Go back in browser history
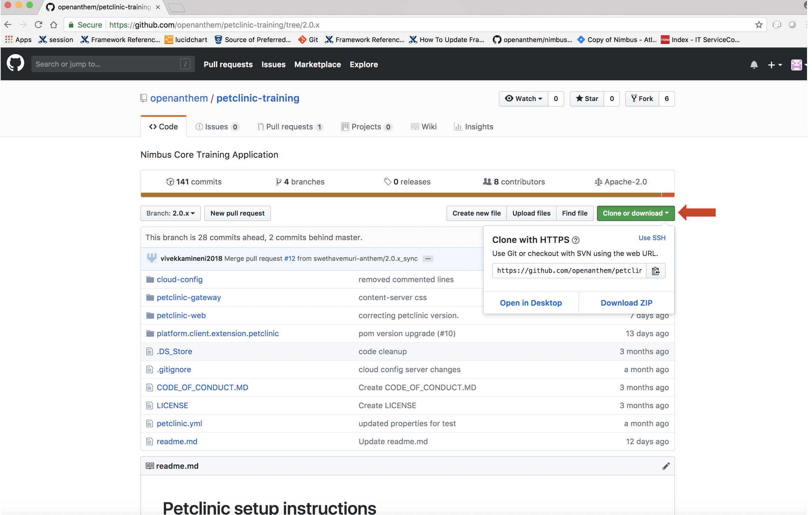The image size is (812, 515). coord(8,25)
